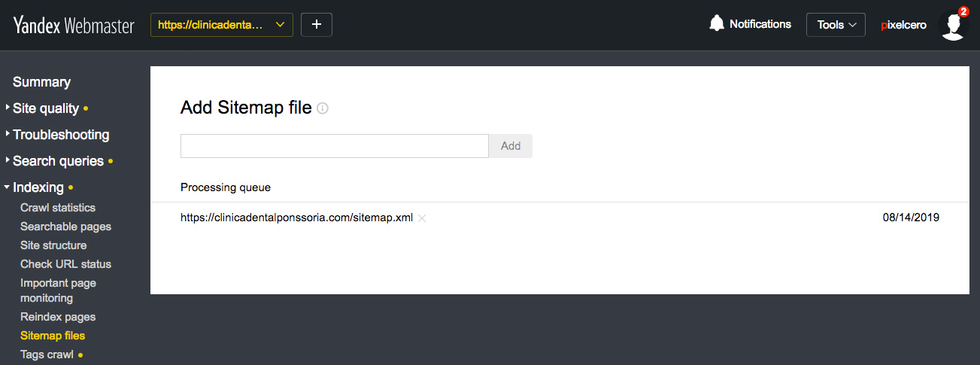980x365 pixels.
Task: Open the site selector dropdown
Action: [x=222, y=25]
